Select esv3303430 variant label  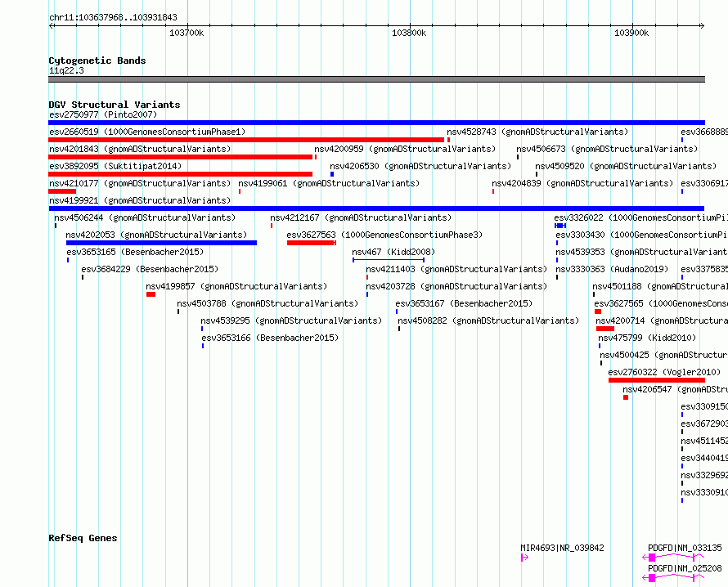coord(641,235)
